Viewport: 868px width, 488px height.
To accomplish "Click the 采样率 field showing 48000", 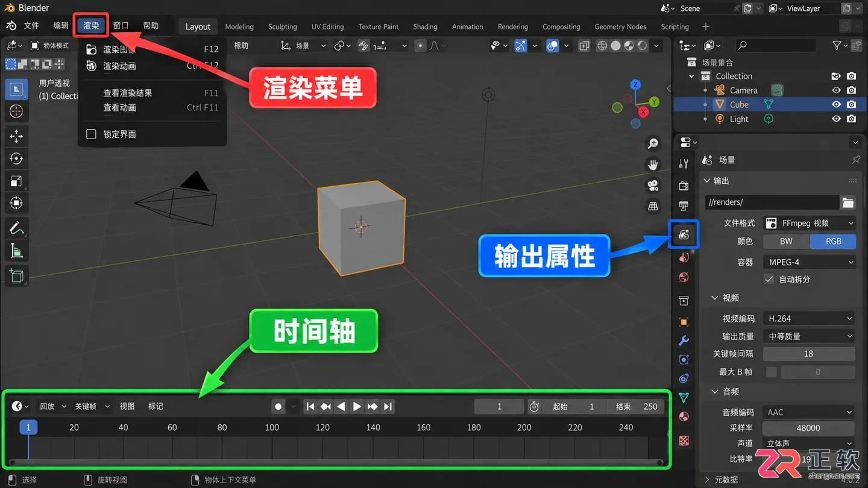I will pos(809,428).
